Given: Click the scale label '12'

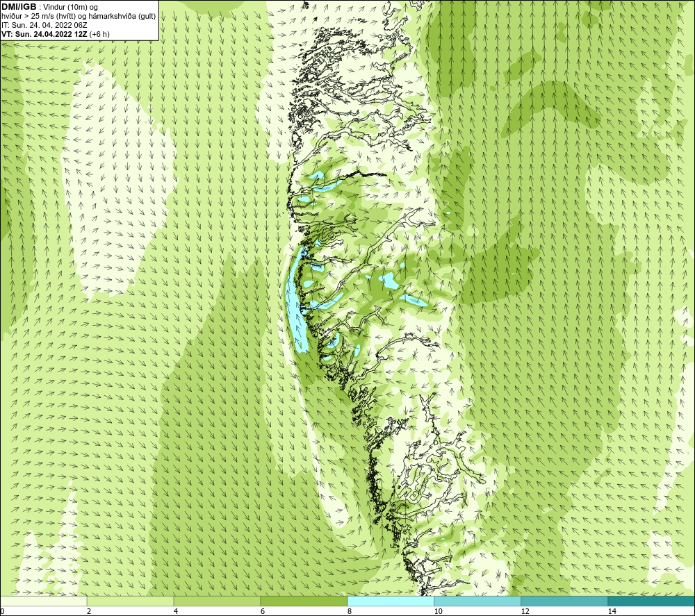Looking at the screenshot, I should point(525,611).
